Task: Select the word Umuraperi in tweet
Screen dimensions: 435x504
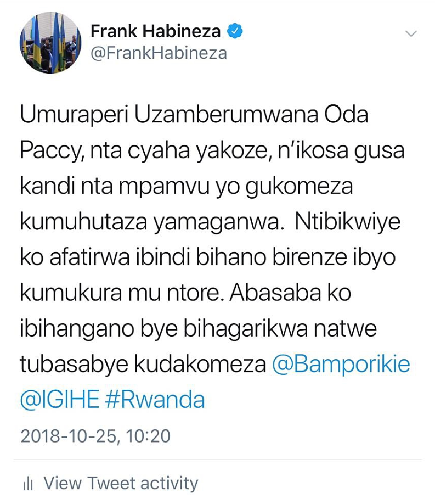Action: click(x=74, y=115)
